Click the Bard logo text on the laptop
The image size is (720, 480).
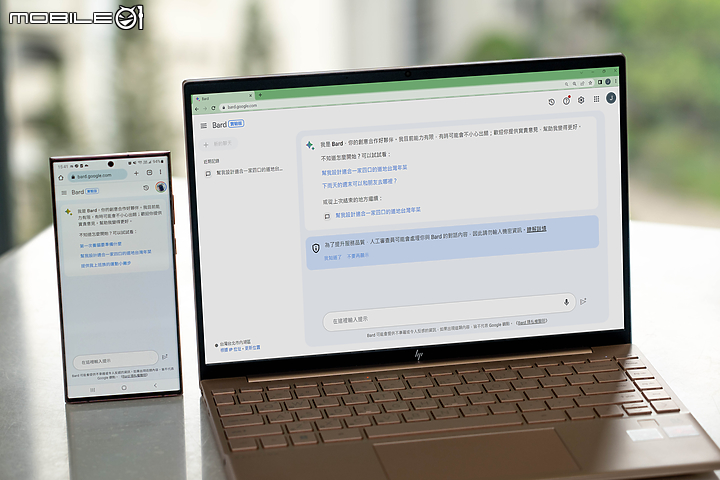219,125
